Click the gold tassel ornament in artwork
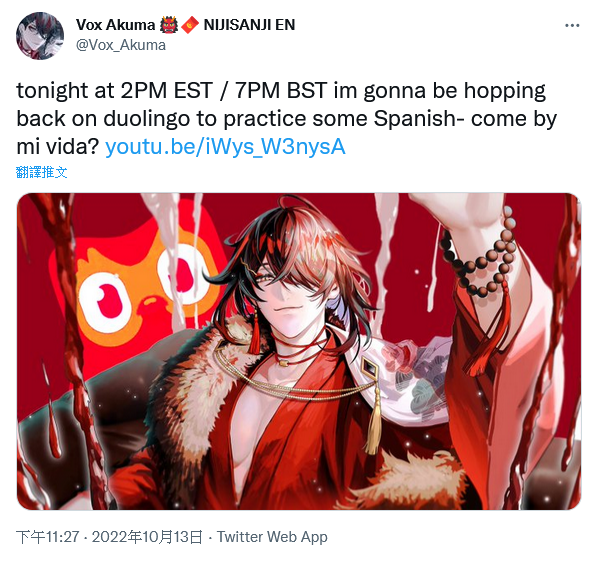This screenshot has height=563, width=598. pyautogui.click(x=374, y=423)
